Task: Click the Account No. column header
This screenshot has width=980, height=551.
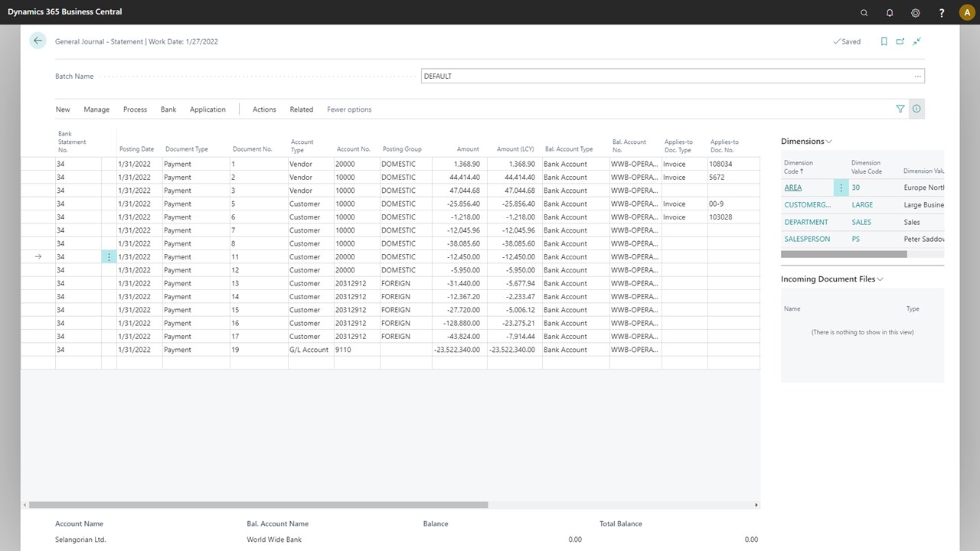Action: (x=354, y=149)
